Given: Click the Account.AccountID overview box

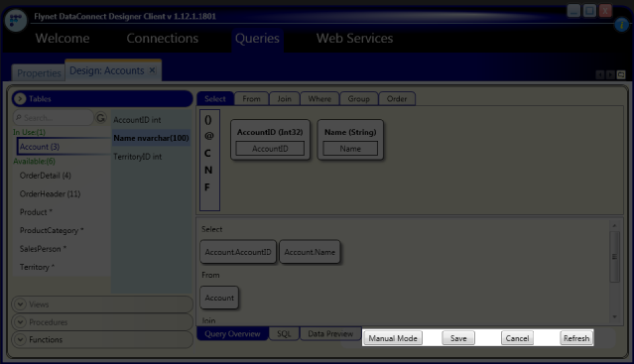Looking at the screenshot, I should (238, 252).
